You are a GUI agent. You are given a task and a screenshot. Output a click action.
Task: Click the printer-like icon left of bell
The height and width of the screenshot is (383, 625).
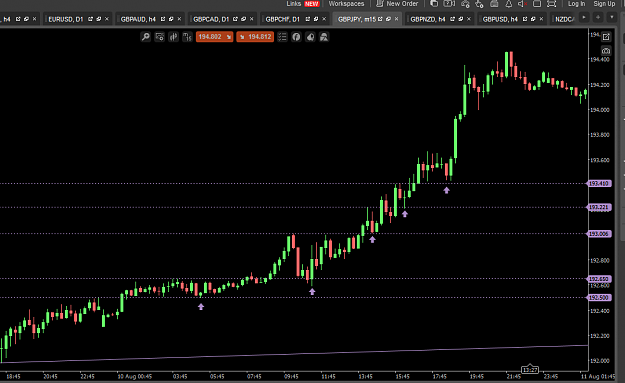click(494, 4)
